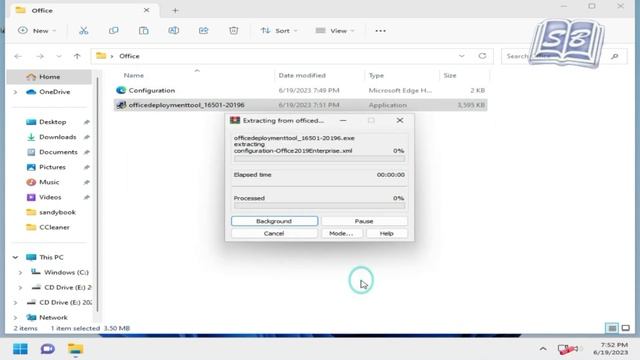Click the Pause button in extraction dialog
Screen dimensions: 640x360
364,221
